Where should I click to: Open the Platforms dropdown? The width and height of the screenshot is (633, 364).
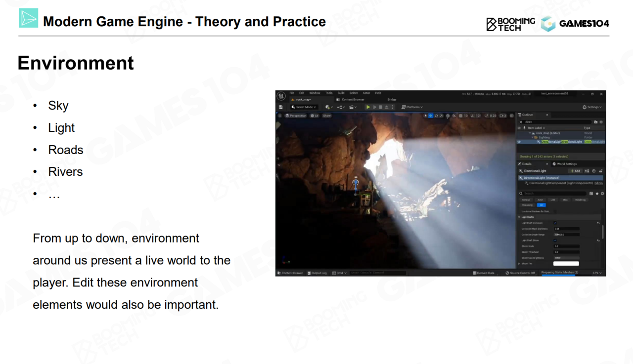(412, 107)
